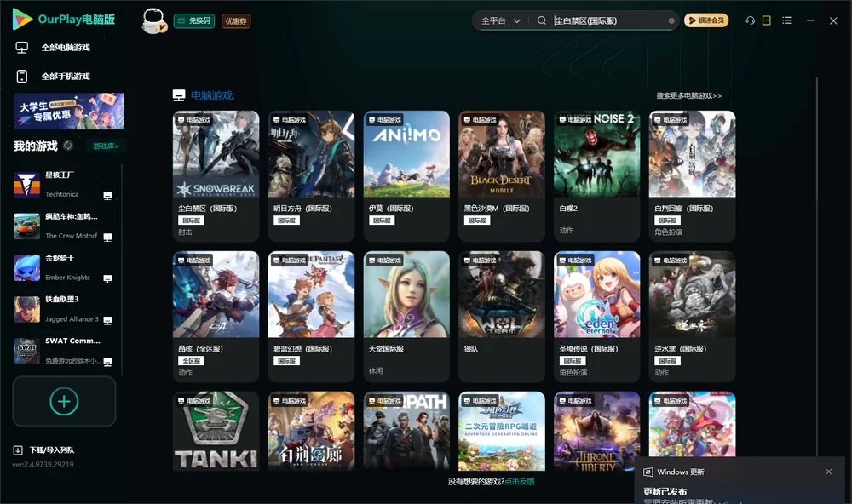The width and height of the screenshot is (852, 504).
Task: Open the 碧蓝幻想 (国际服) game card
Action: tap(311, 317)
